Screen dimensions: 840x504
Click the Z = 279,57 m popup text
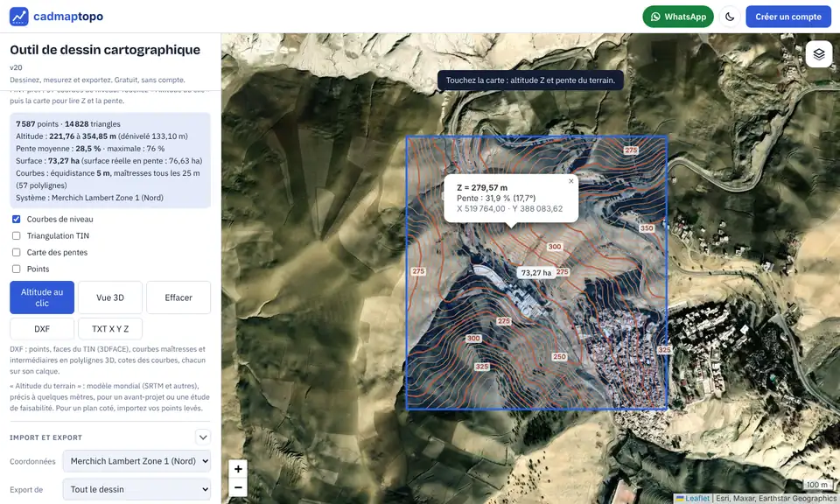coord(482,187)
